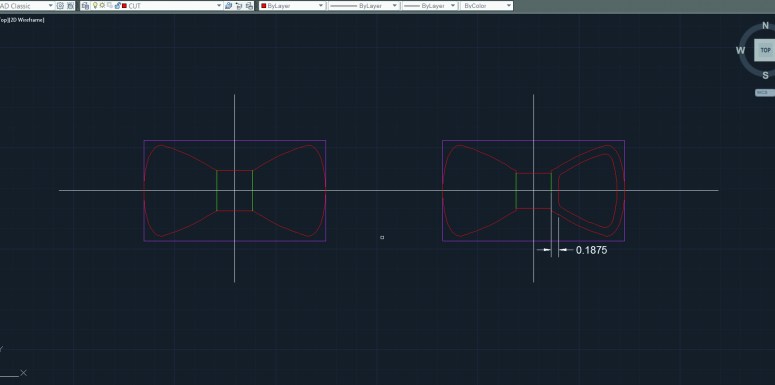
Task: Click the Workspace Settings gear icon
Action: point(60,5)
